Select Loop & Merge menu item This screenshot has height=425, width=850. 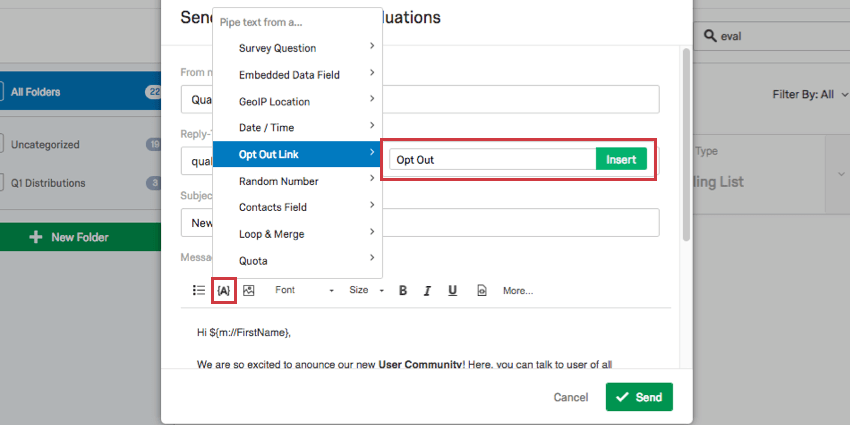coord(298,234)
